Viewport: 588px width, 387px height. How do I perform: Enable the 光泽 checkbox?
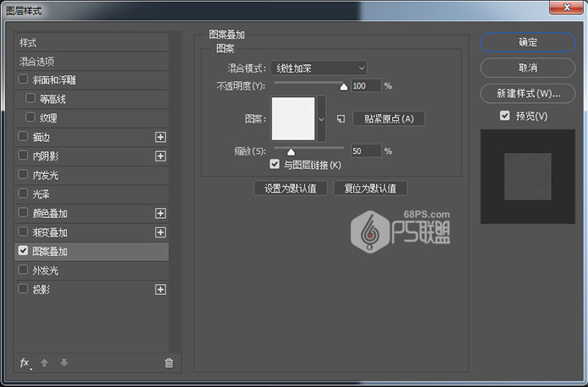(x=23, y=193)
